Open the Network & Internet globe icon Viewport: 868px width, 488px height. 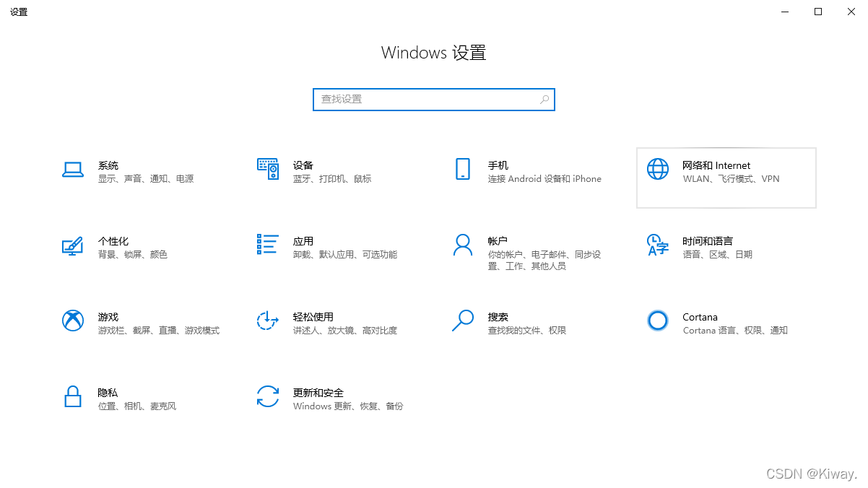tap(658, 169)
